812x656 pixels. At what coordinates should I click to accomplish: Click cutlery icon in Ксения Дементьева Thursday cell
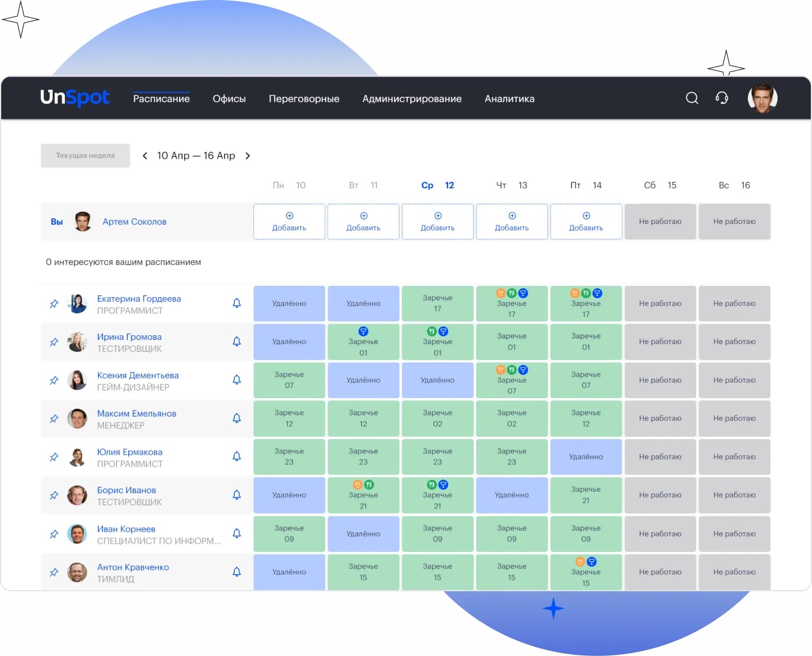pyautogui.click(x=512, y=370)
